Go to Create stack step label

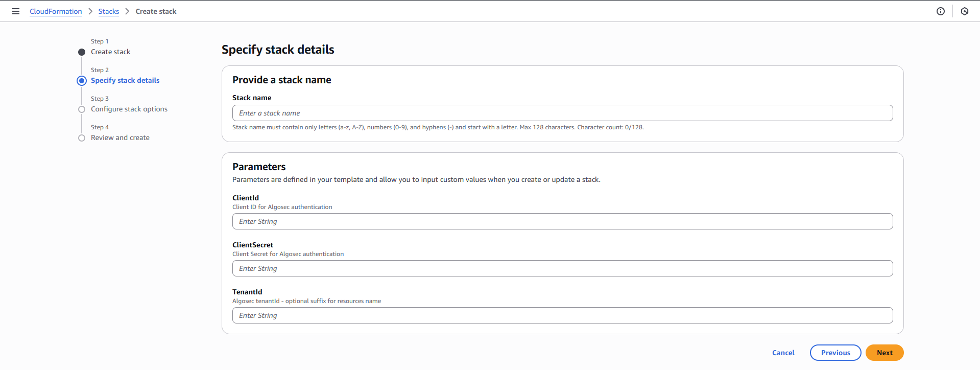coord(110,52)
